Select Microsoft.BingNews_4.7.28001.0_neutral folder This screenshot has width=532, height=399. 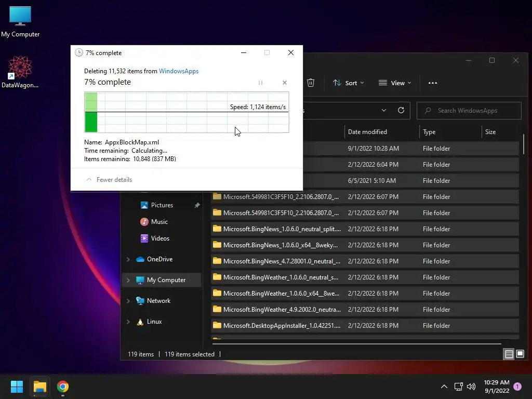365,261
